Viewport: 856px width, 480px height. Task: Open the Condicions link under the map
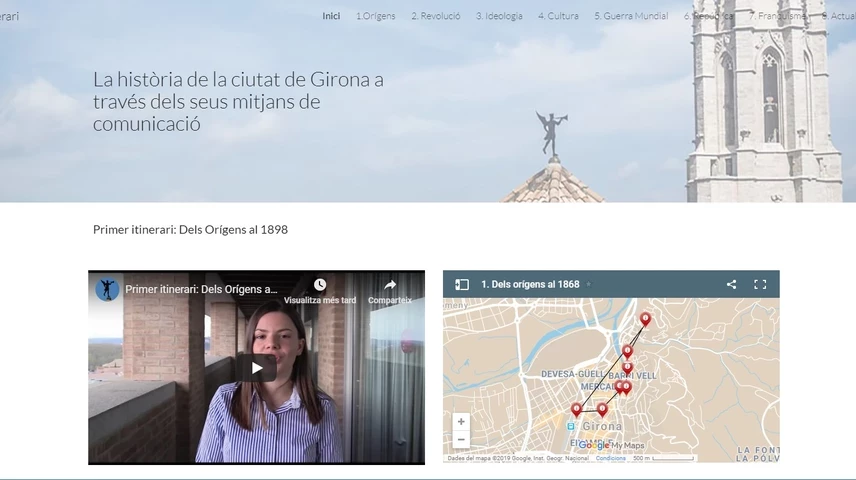(610, 458)
